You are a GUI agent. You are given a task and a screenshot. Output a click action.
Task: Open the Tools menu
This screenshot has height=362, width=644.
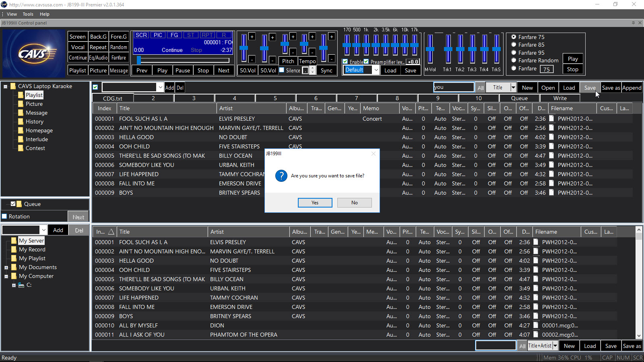28,14
